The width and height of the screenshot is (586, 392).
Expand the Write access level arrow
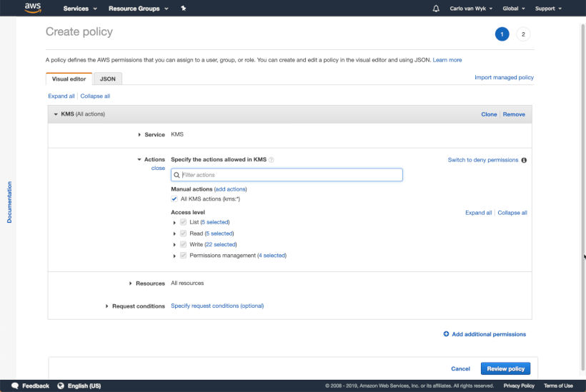(174, 245)
